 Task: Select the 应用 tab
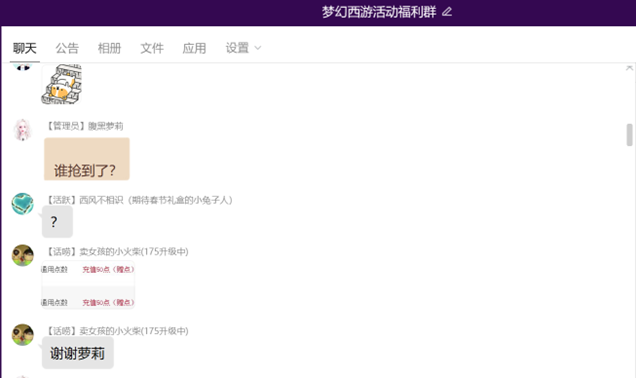194,48
